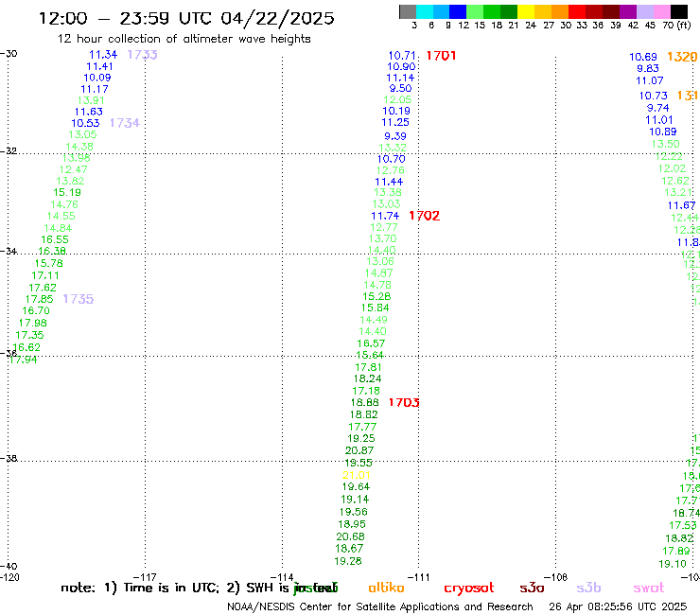Click the wave height value 10.69
The image size is (700, 615).
643,57
